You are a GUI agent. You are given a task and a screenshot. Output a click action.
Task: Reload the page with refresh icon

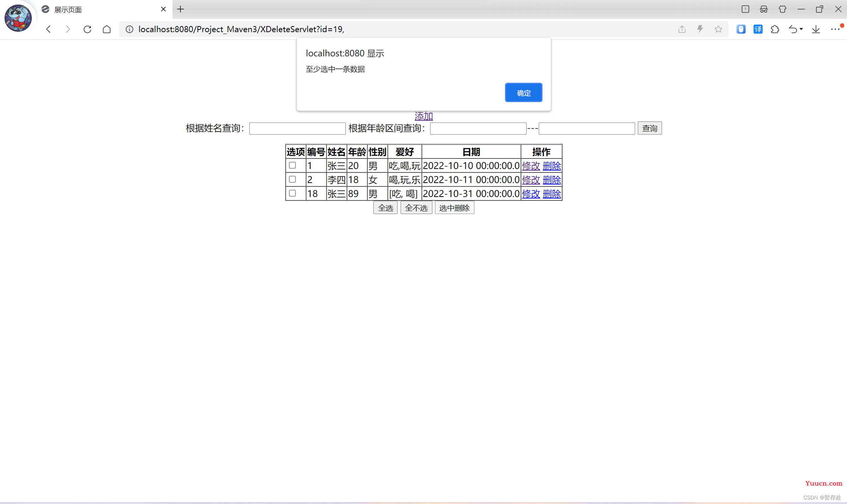[x=87, y=29]
